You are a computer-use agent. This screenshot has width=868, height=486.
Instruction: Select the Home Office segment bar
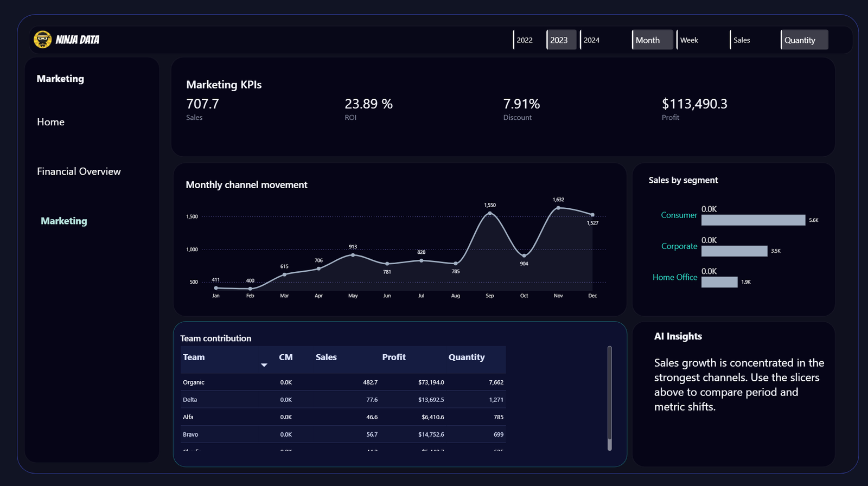click(x=719, y=282)
